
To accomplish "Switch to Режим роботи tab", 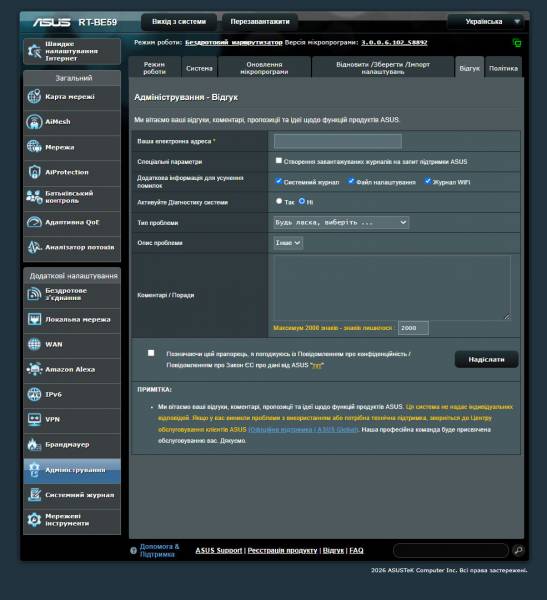I will (x=154, y=68).
